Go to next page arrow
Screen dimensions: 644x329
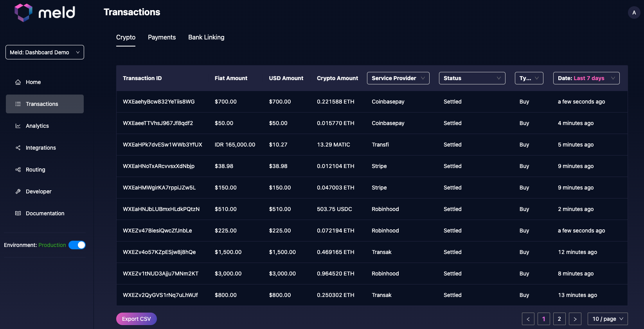pos(575,319)
